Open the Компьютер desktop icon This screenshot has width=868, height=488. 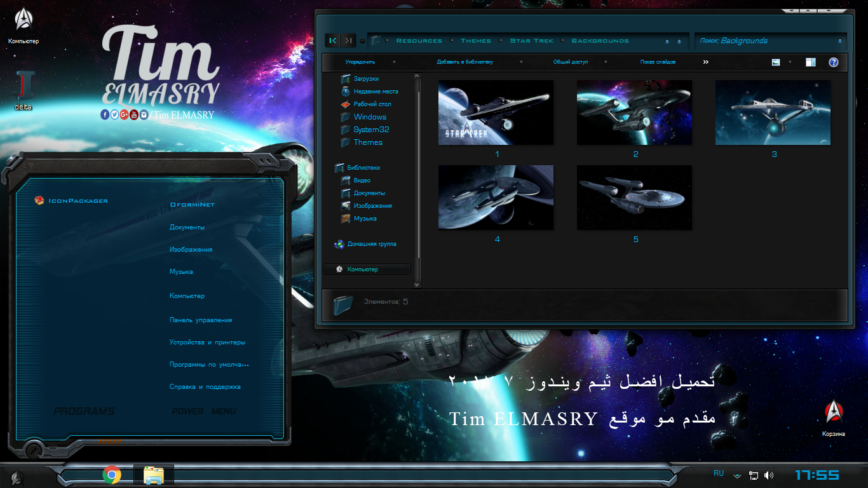tap(24, 25)
